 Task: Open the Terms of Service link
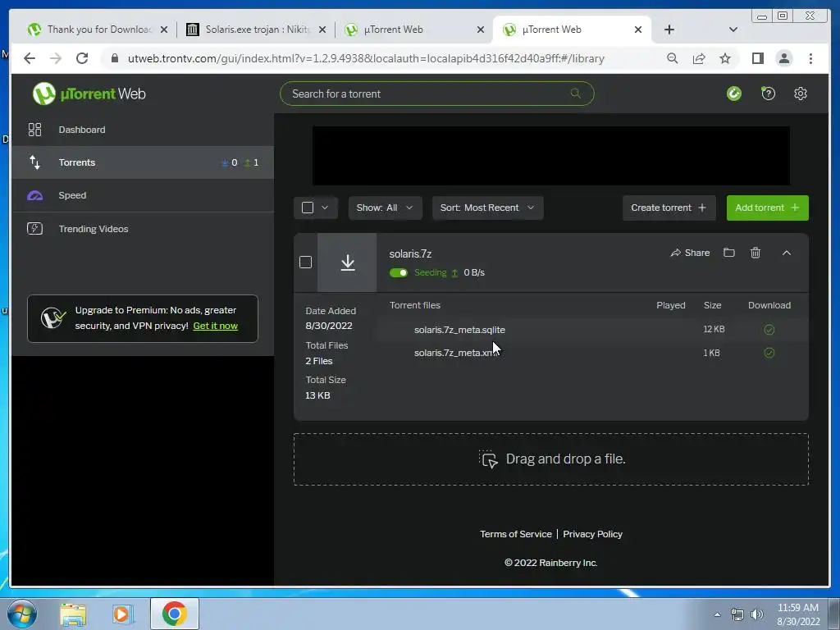coord(515,534)
